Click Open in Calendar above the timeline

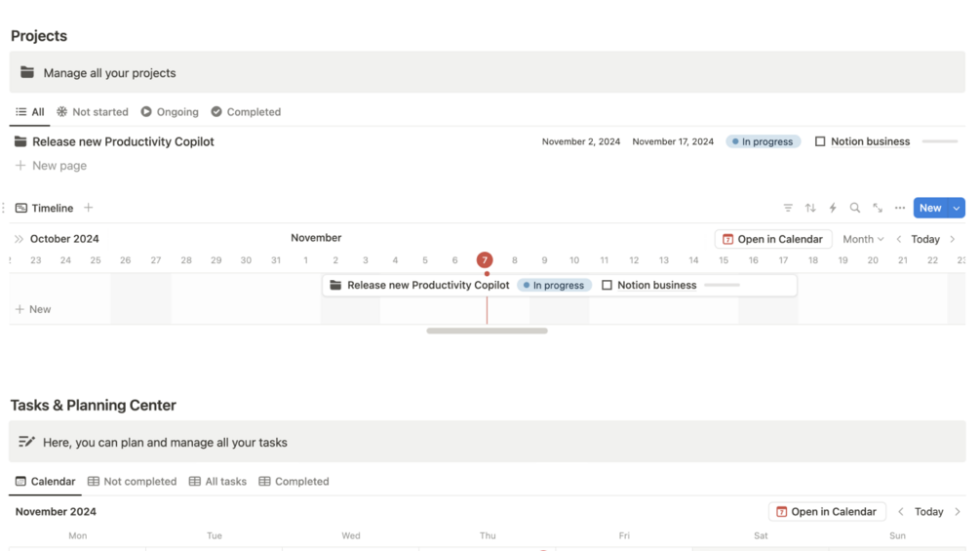(772, 239)
